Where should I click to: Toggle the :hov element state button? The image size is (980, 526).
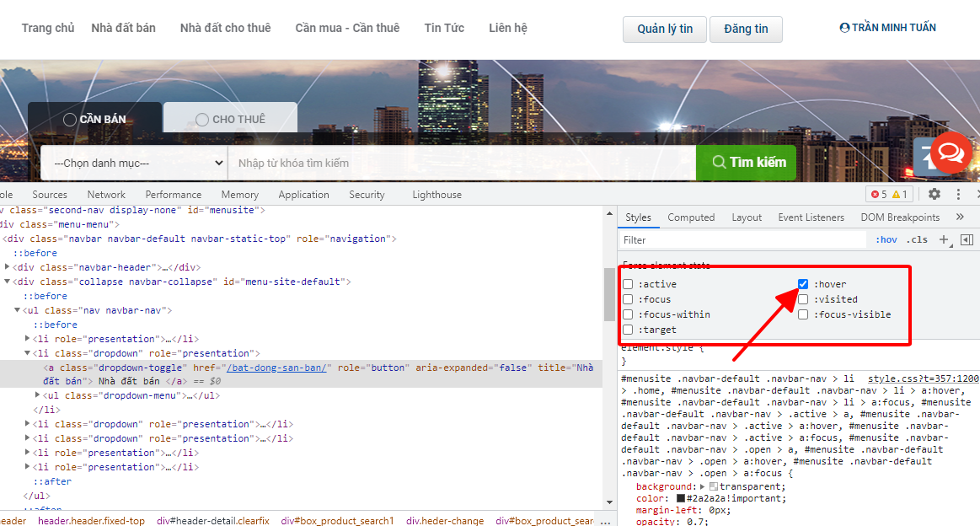[886, 239]
